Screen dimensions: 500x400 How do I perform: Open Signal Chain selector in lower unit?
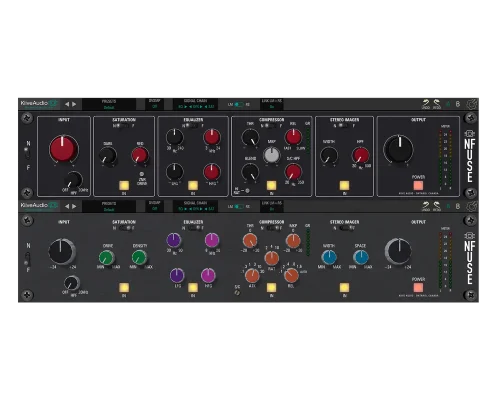coord(195,207)
